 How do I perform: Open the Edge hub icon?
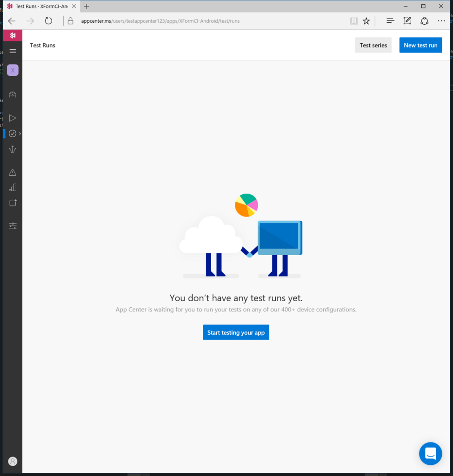[x=390, y=20]
